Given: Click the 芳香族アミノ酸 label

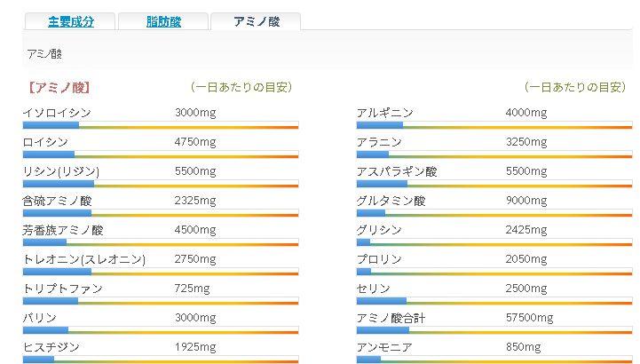Looking at the screenshot, I should pyautogui.click(x=63, y=230).
